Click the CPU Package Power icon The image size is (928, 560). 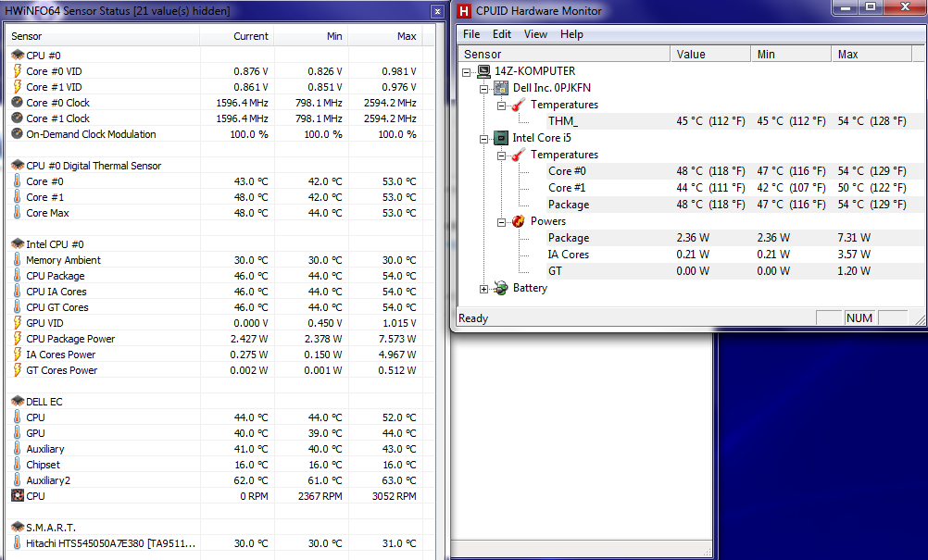[x=18, y=338]
